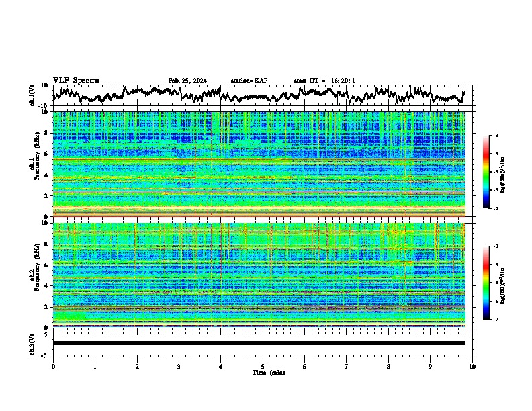Click time axis tick label 7

pos(347,367)
